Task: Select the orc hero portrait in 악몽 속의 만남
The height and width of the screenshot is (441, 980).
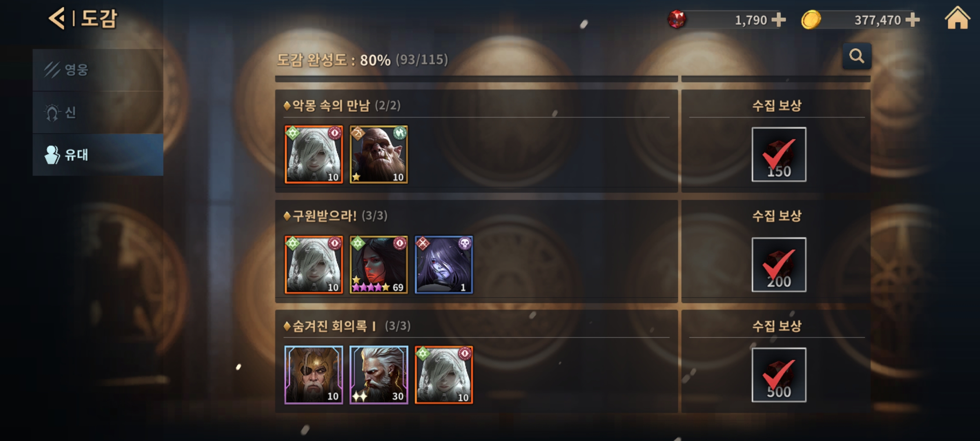Action: 379,154
